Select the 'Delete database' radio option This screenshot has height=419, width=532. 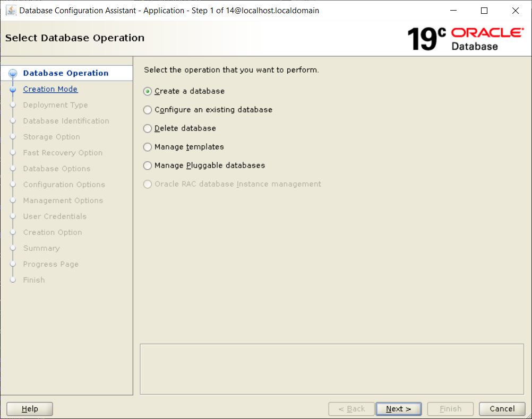click(148, 128)
